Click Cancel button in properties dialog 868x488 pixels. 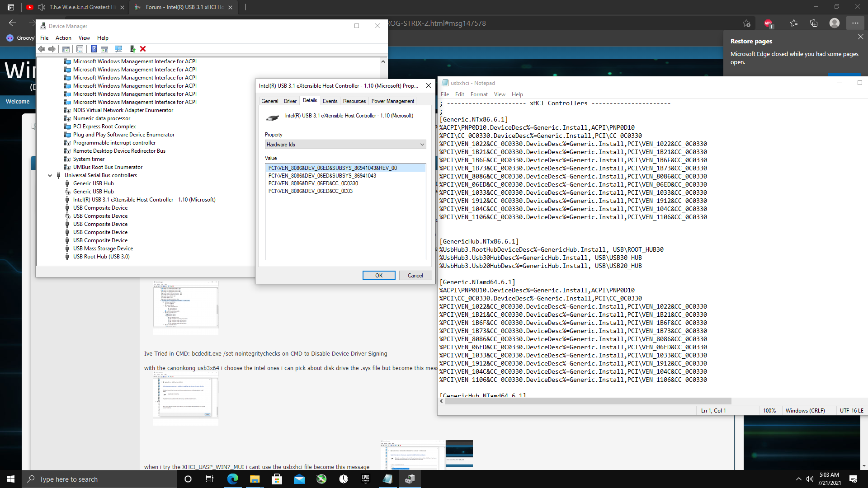tap(415, 275)
